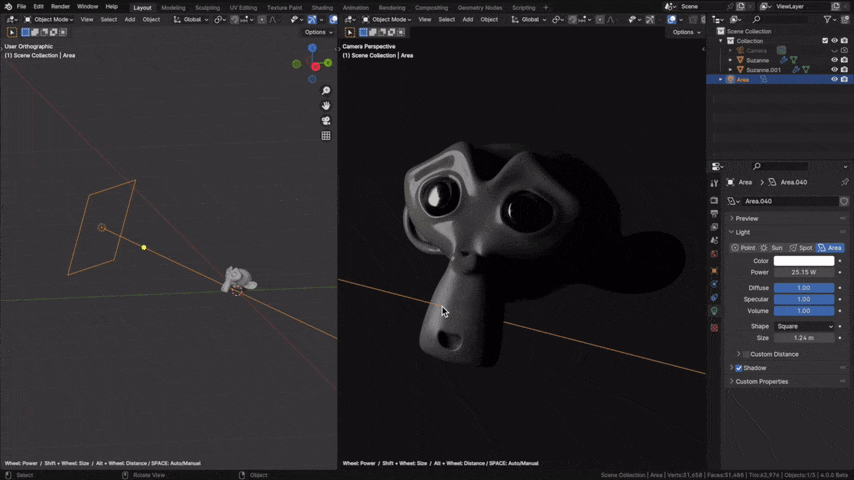Click Suzanne's blue modifier wrench icon
This screenshot has height=480, width=854.
coord(784,60)
